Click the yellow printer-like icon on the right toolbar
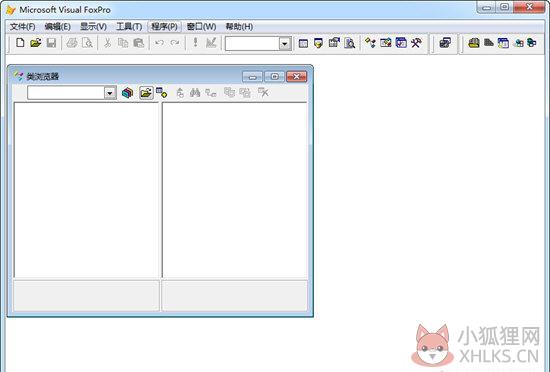The image size is (550, 372). click(474, 43)
